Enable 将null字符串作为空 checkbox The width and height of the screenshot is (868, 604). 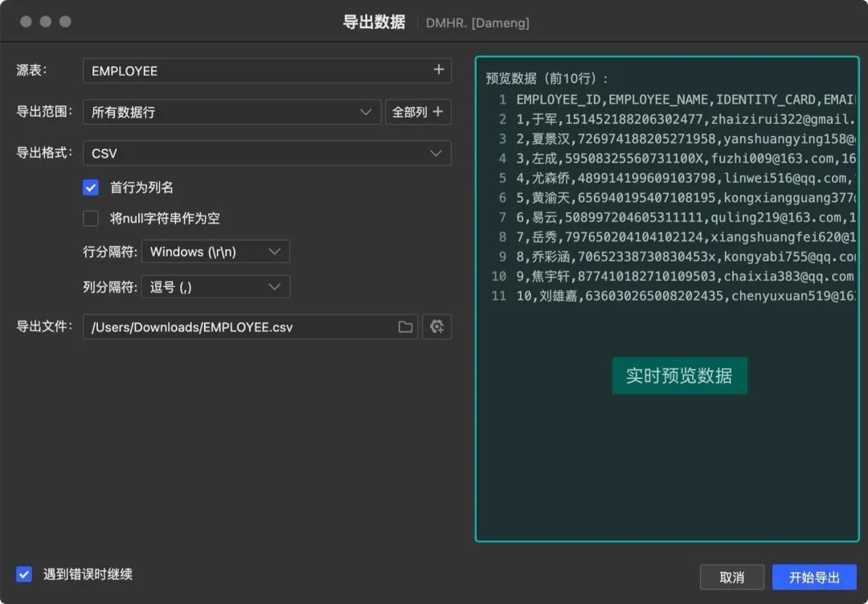(x=91, y=218)
